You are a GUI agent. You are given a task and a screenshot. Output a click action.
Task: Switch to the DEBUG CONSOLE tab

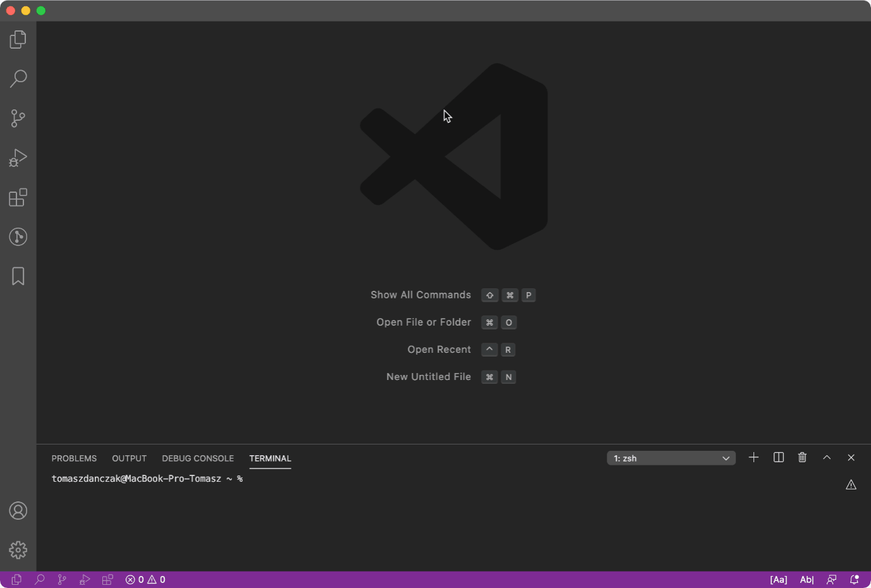[198, 458]
